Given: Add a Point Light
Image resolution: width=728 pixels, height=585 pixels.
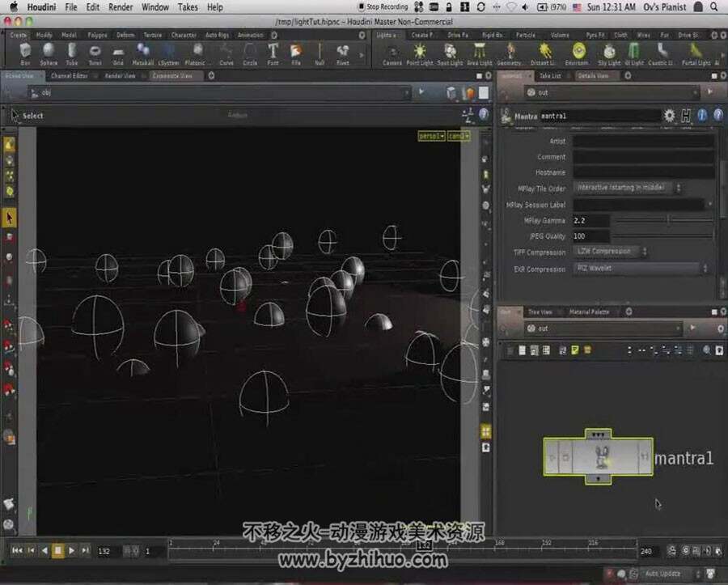Looking at the screenshot, I should pos(420,55).
